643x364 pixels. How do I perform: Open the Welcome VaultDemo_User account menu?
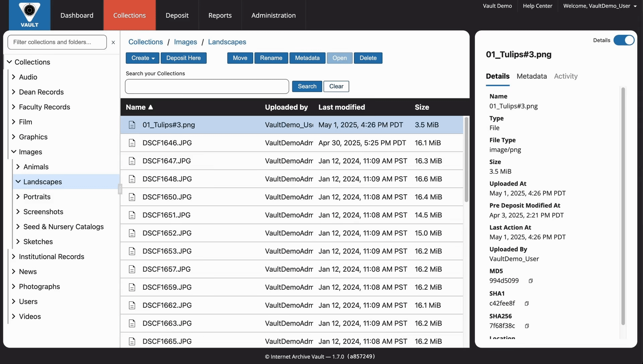[600, 6]
